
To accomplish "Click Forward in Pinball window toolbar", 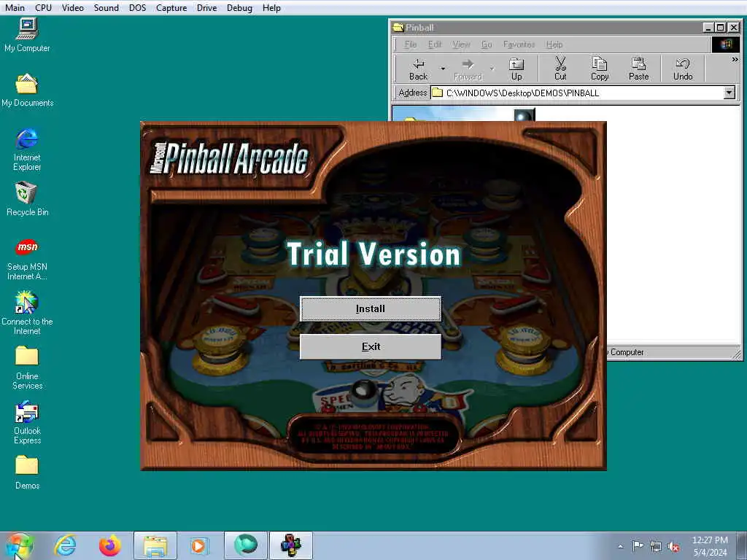I will point(468,69).
